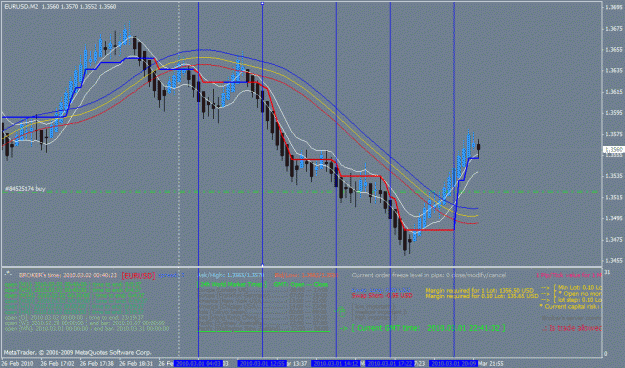Click the MetaQuotes Software Corp. copyright text

(77, 352)
